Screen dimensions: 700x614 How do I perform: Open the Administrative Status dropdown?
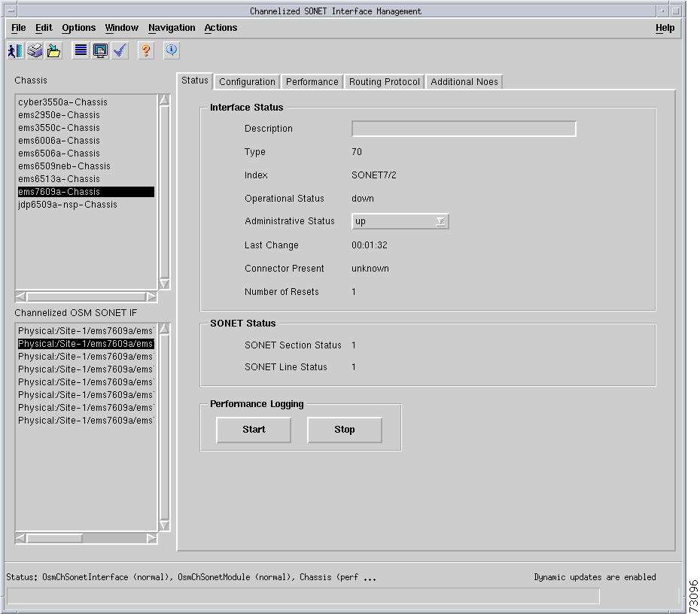(400, 221)
